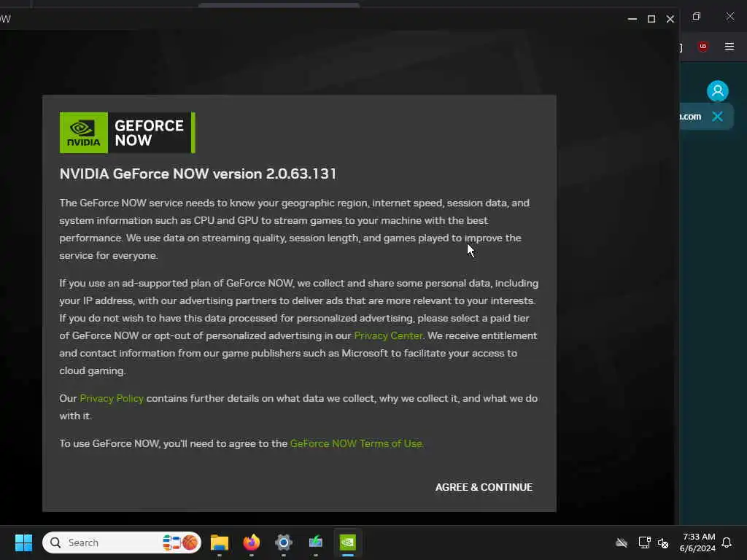Open the Privacy Policy link
Viewport: 747px width, 560px height.
(112, 399)
